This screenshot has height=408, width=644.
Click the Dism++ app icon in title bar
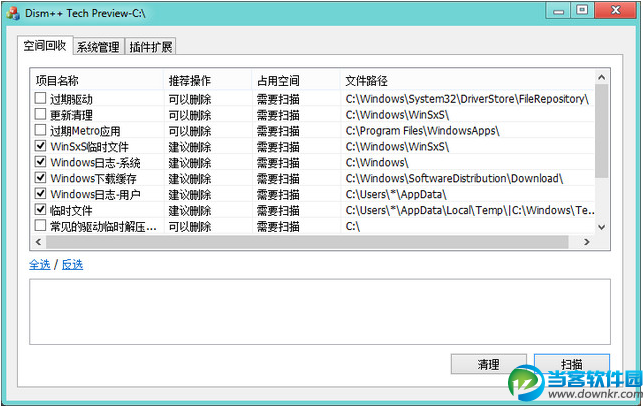click(x=13, y=13)
